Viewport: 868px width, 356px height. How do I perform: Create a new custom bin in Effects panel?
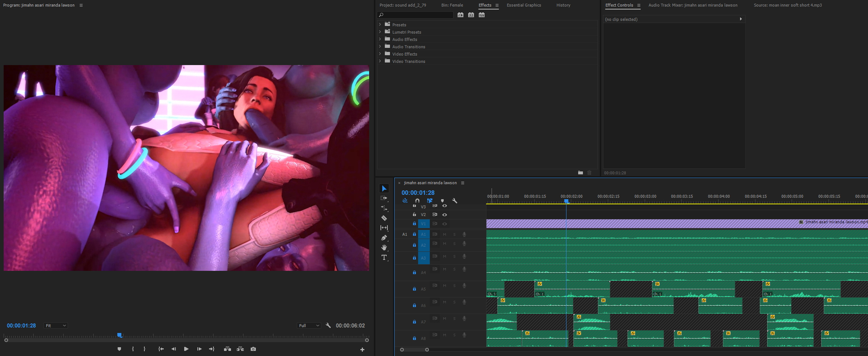click(x=580, y=173)
